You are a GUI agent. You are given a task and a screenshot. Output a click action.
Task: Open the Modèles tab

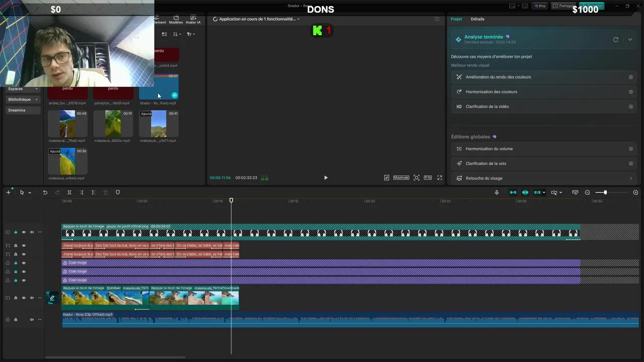pos(176,20)
